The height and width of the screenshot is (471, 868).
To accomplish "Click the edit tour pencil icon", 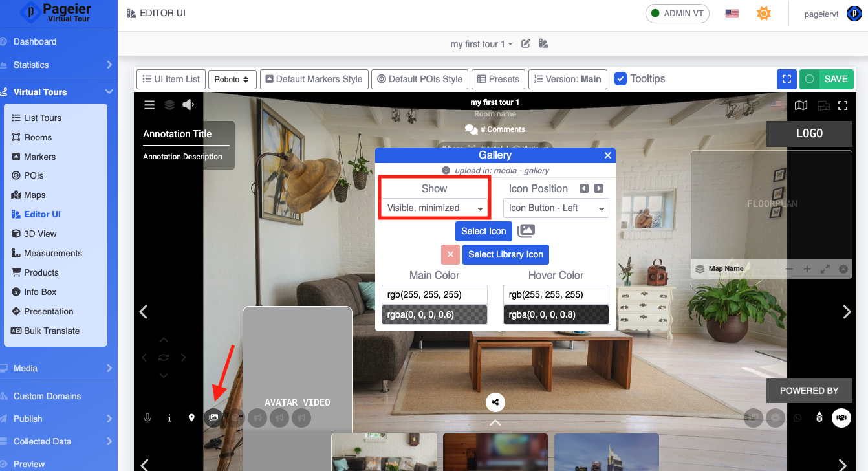I will [526, 44].
